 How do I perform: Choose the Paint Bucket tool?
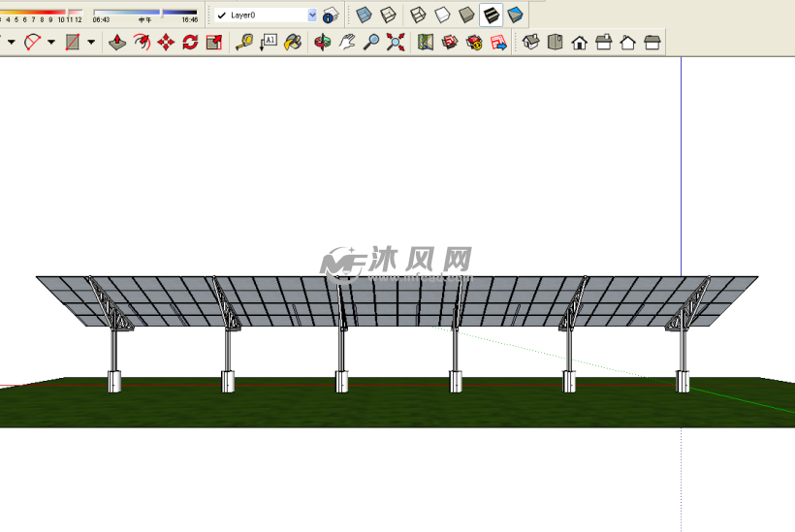293,42
